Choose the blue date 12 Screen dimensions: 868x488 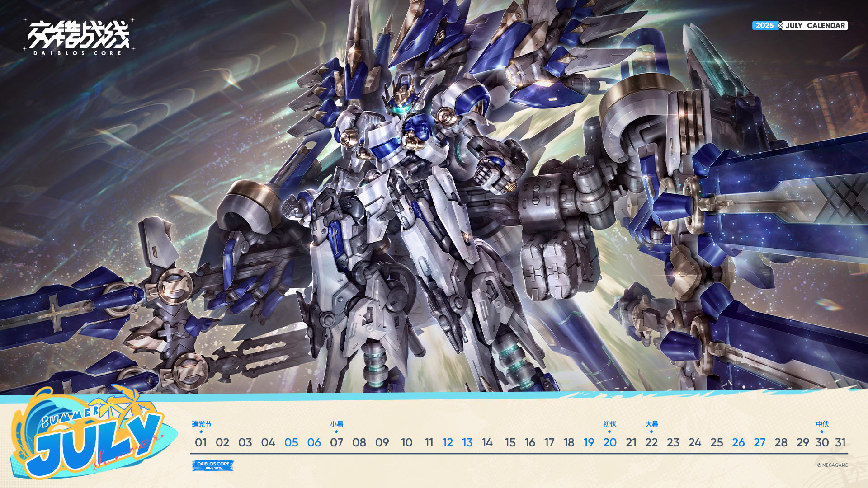(x=448, y=442)
